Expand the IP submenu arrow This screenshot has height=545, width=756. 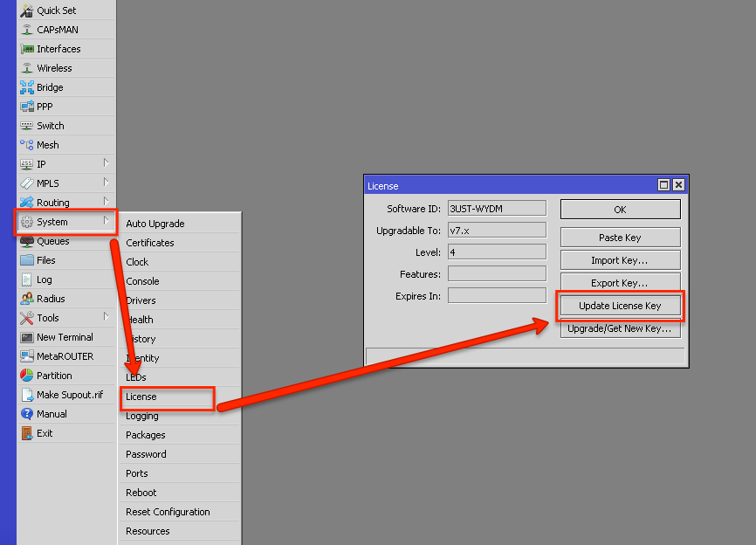pos(107,163)
